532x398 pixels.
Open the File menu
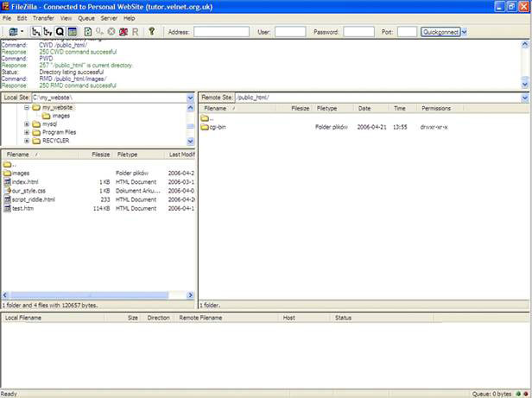[x=7, y=18]
